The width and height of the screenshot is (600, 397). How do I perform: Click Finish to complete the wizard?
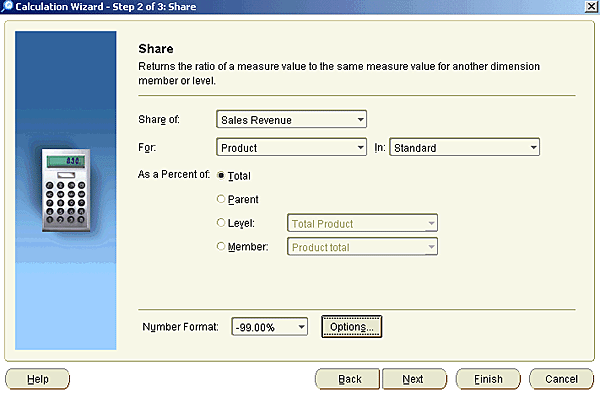point(488,379)
